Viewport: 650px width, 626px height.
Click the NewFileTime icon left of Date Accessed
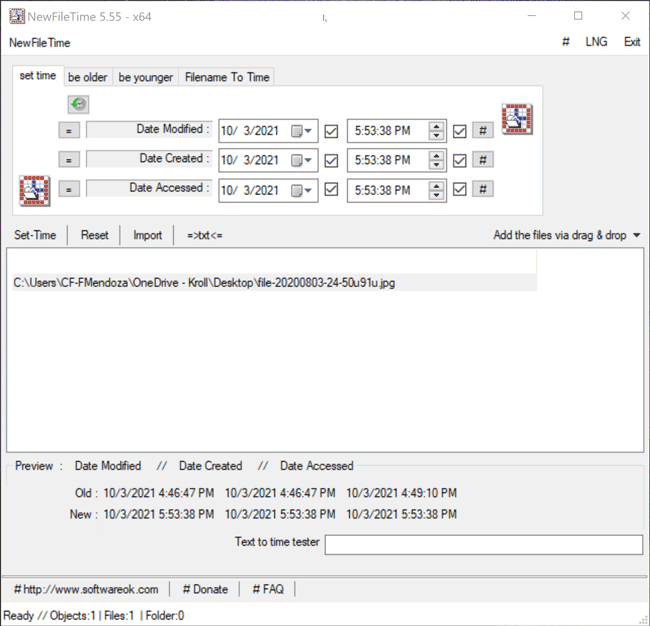coord(35,191)
